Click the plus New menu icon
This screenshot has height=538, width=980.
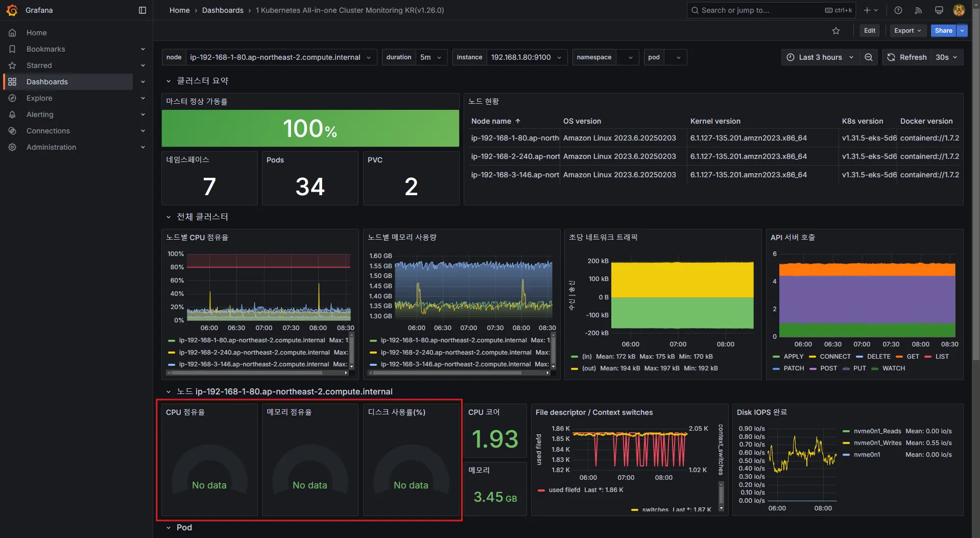[871, 10]
